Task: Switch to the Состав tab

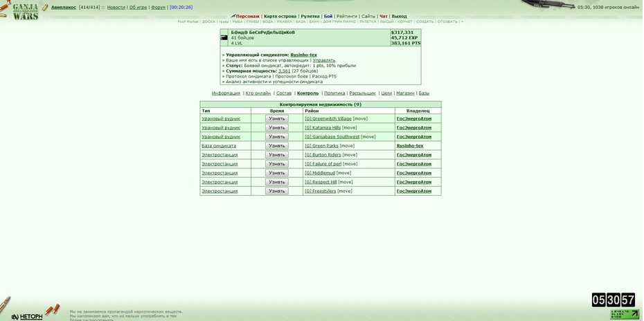Action: click(284, 93)
